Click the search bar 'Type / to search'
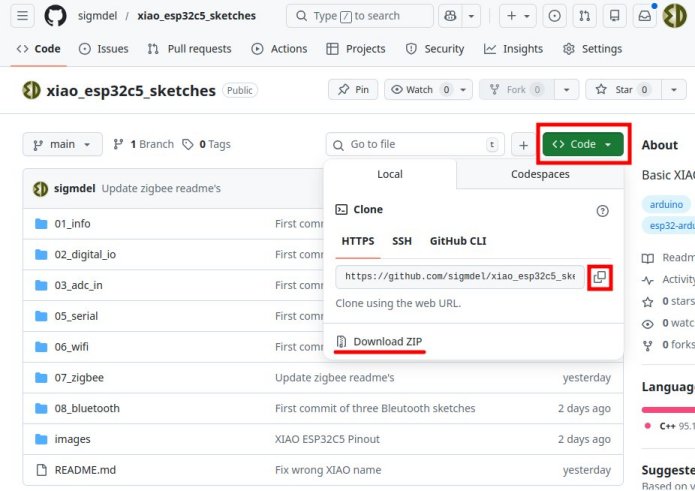This screenshot has width=695, height=491. click(x=359, y=16)
